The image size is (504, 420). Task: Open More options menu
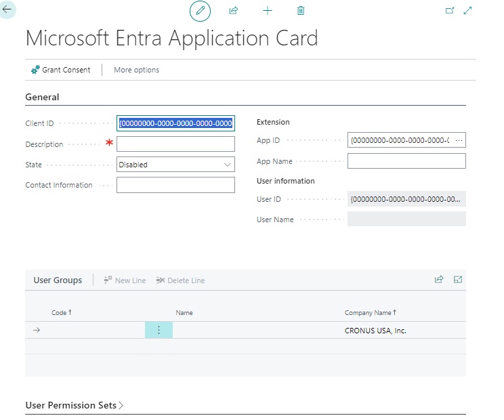coord(136,70)
